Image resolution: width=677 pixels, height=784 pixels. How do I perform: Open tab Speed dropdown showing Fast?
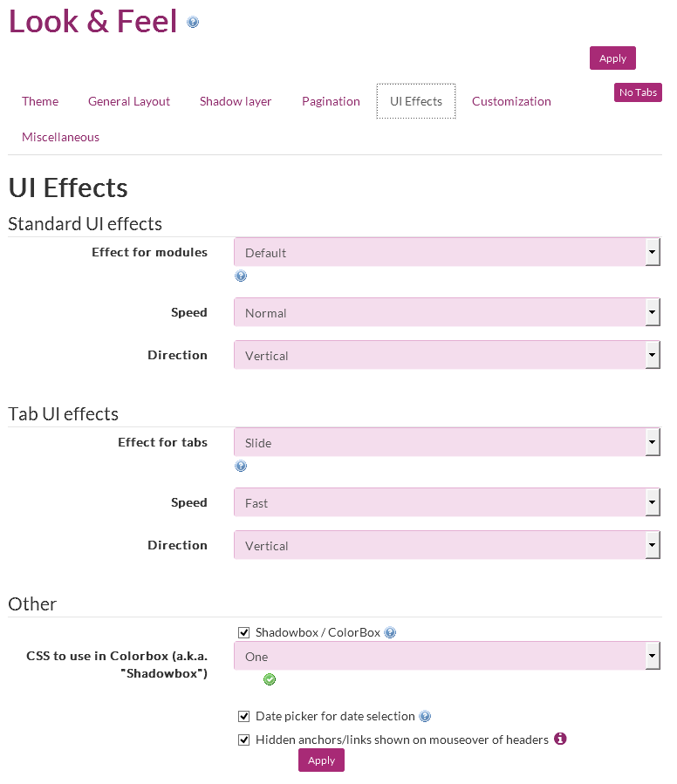click(x=447, y=502)
